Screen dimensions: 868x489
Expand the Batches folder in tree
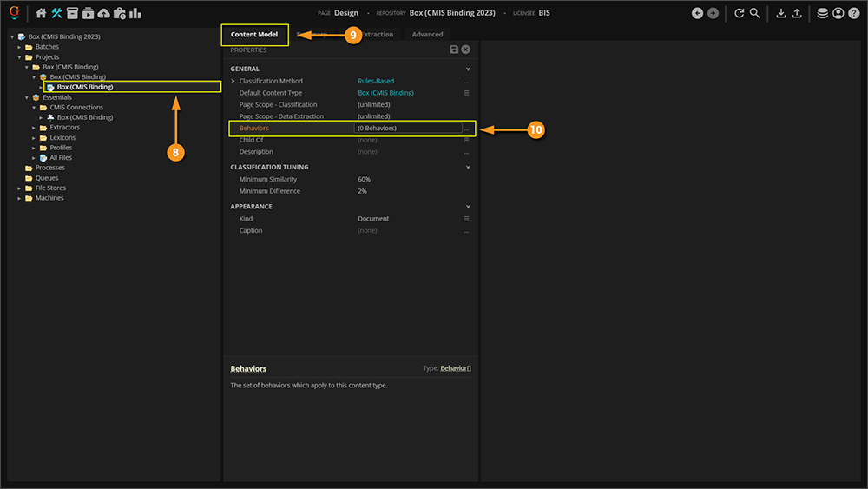(x=19, y=47)
